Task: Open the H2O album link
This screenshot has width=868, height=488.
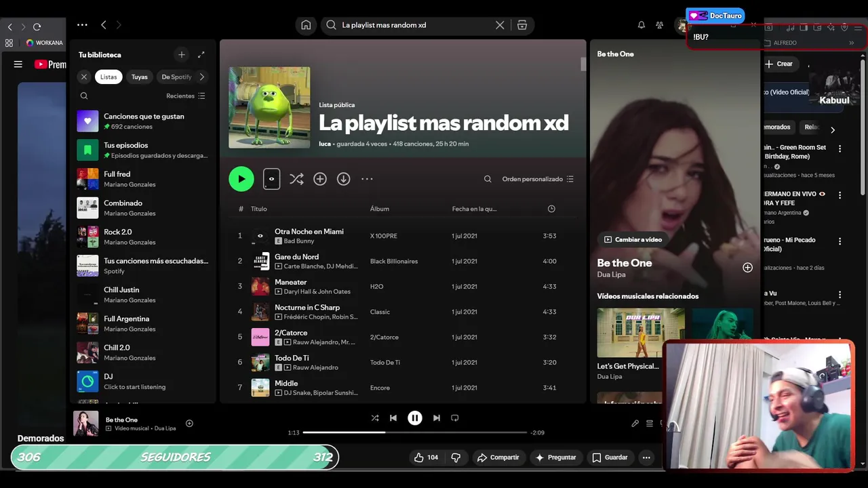Action: 377,287
